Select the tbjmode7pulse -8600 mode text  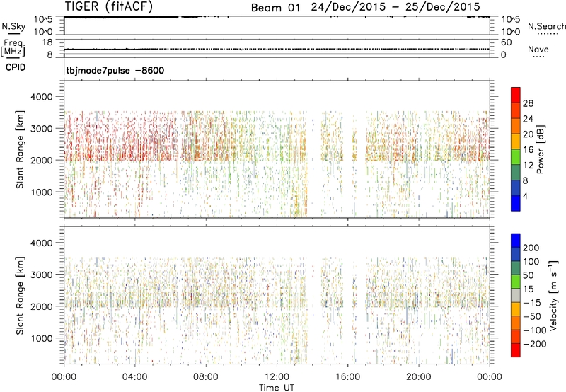click(x=115, y=70)
